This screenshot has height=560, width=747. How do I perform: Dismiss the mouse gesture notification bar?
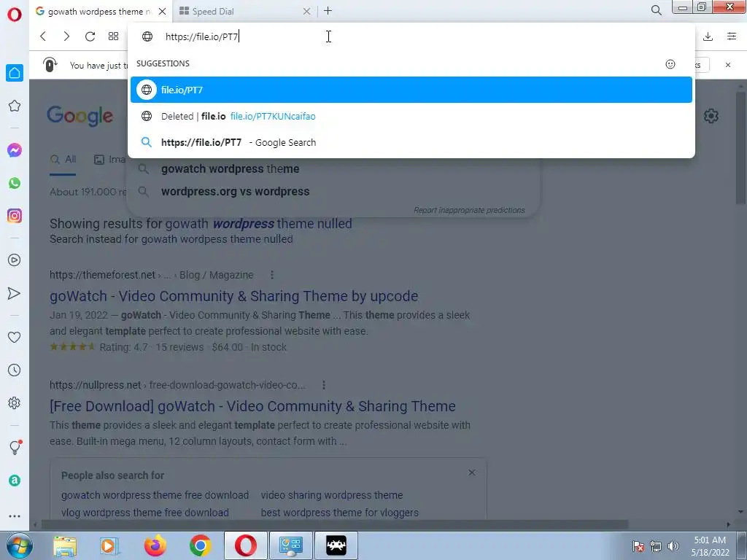coord(728,65)
